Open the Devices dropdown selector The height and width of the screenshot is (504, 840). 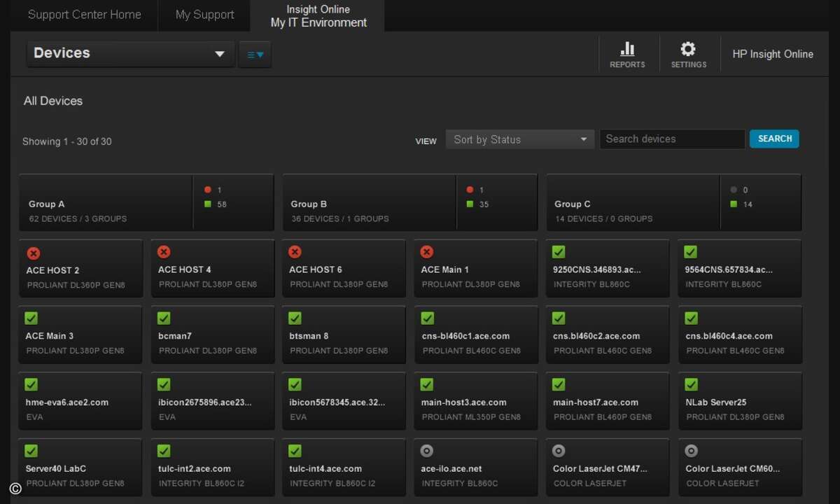point(130,54)
